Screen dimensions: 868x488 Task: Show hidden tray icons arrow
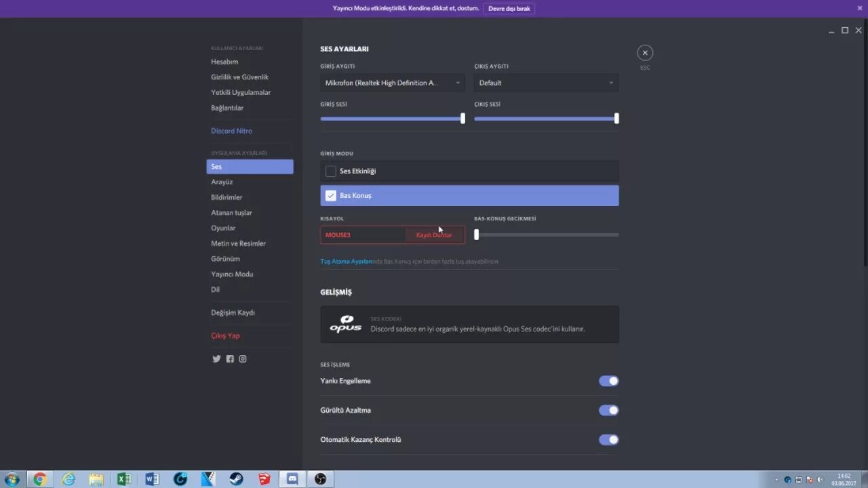click(x=776, y=480)
